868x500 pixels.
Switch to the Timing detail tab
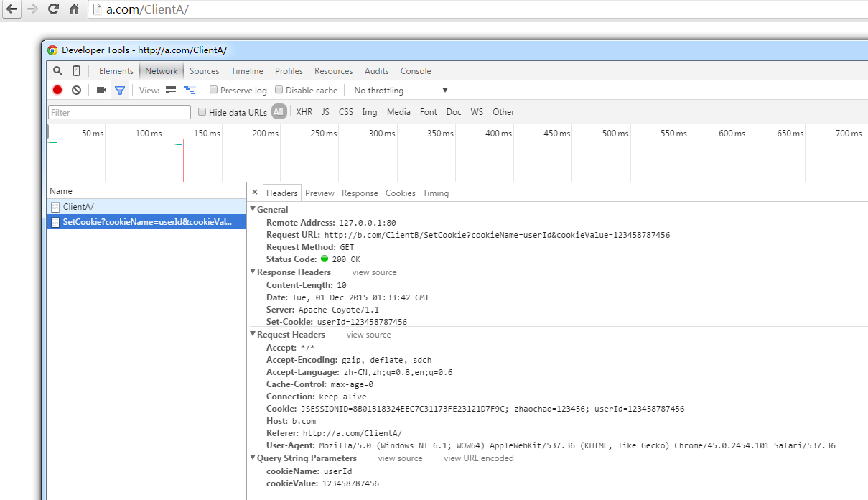pyautogui.click(x=436, y=193)
